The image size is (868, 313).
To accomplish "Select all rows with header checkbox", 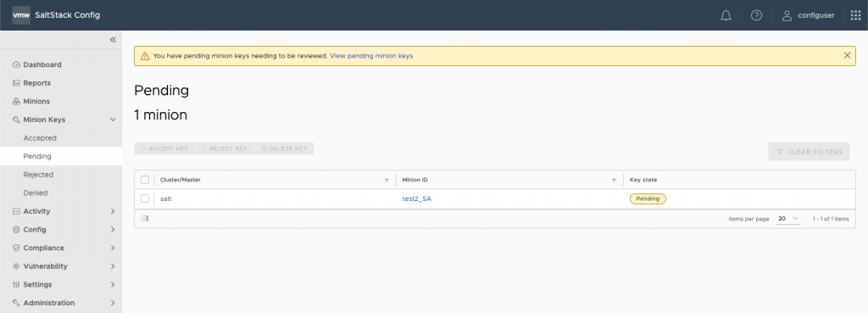I will 145,180.
